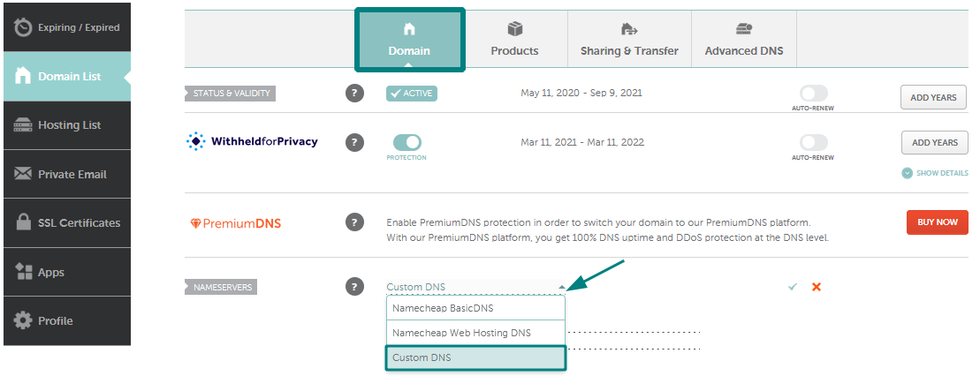Turn off WithheldforPrivacy protection switch

pos(406,142)
